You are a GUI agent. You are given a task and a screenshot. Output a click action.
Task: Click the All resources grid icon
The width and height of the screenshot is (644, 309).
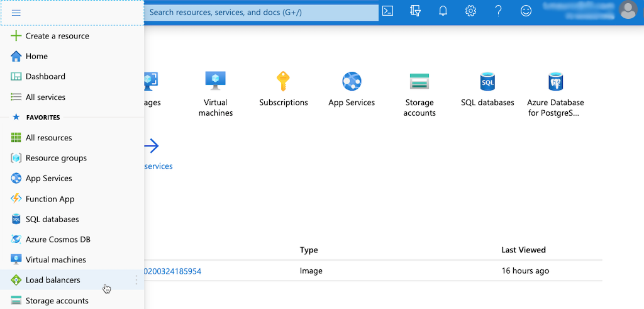(16, 138)
